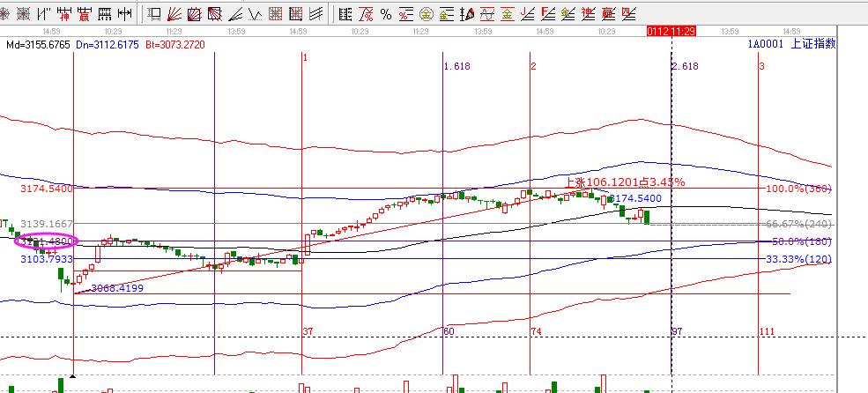This screenshot has height=393, width=868.
Task: Choose the F fan lines tool
Action: point(548,13)
